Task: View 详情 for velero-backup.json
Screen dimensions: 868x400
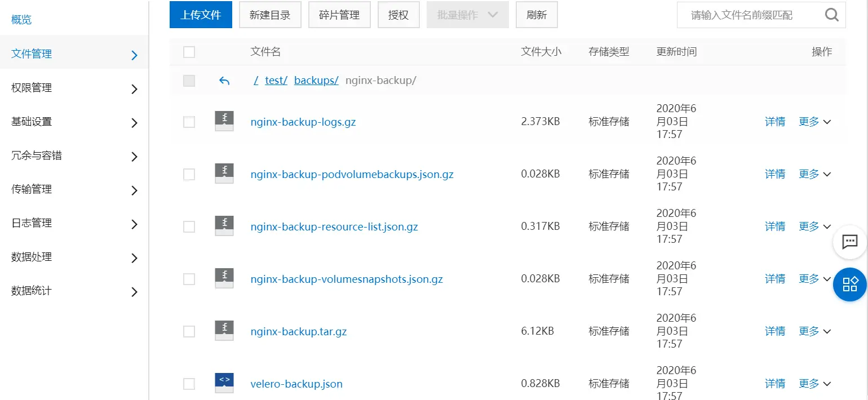Action: (775, 383)
